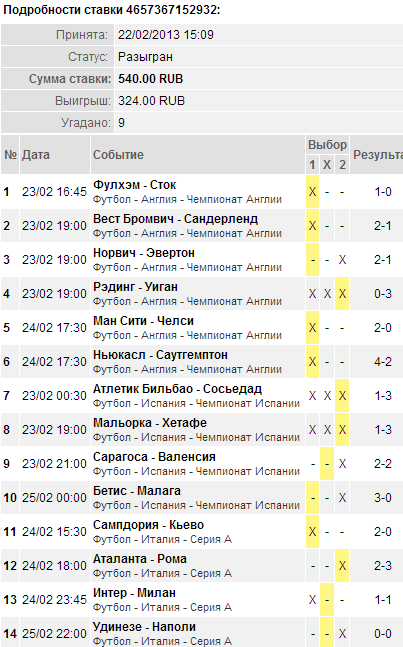This screenshot has height=647, width=403.
Task: Click the Атлетик Бильбао - Сосьедад event
Action: pos(177,389)
